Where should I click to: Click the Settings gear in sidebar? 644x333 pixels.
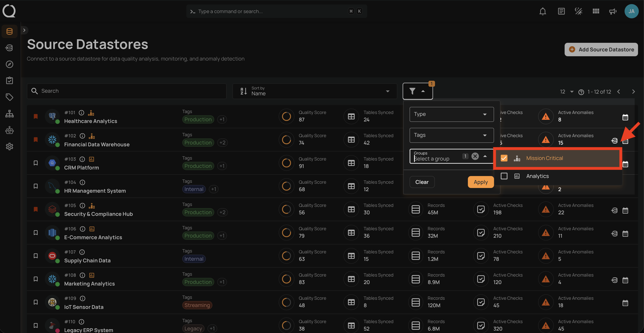coord(10,147)
